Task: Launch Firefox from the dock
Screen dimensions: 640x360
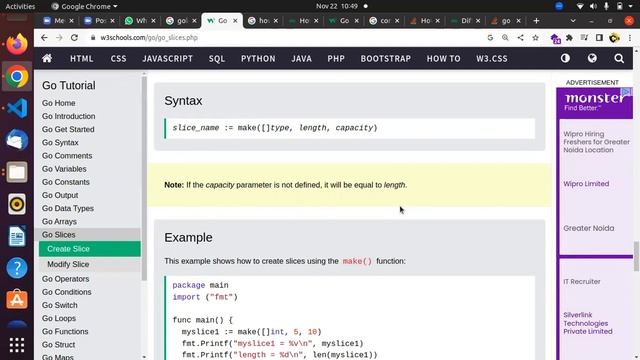Action: (17, 44)
